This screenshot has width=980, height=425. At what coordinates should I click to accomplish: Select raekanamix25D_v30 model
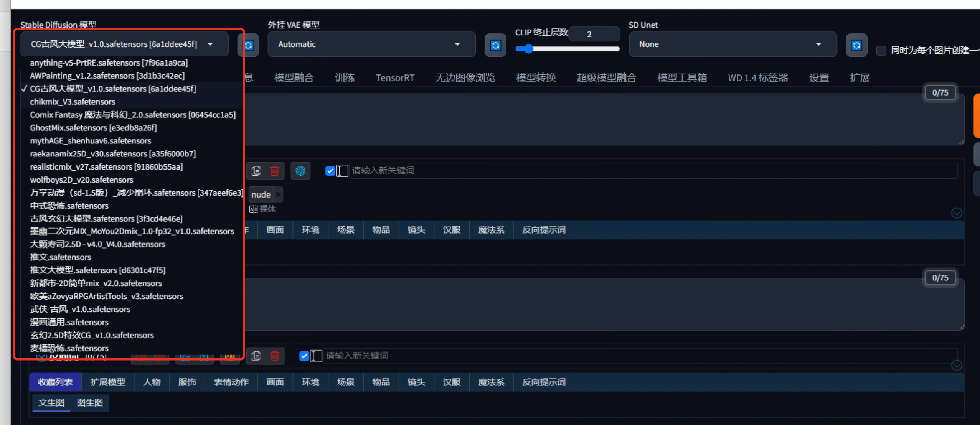click(132, 154)
